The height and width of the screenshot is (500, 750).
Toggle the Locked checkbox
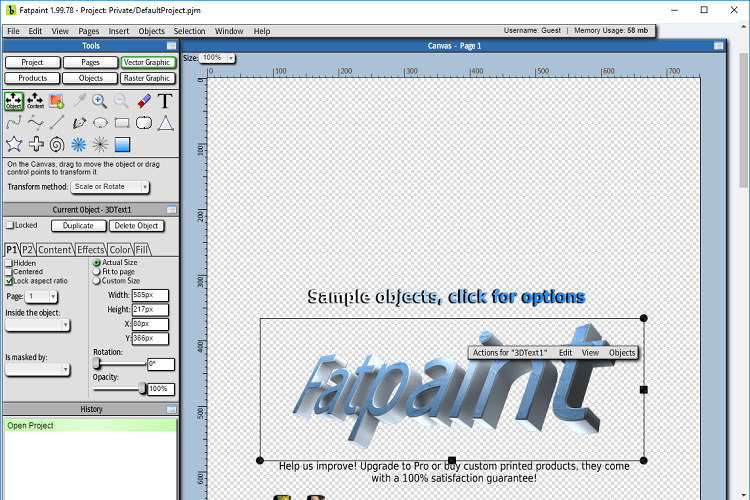pos(10,225)
